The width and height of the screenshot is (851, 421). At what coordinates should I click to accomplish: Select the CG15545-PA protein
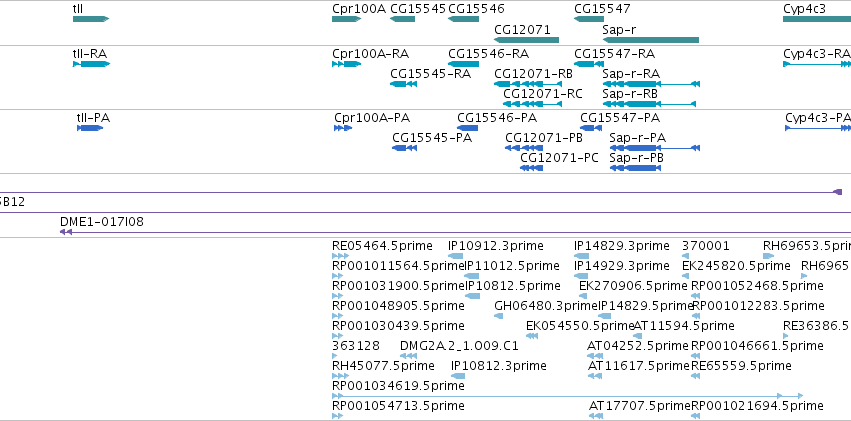[x=404, y=148]
